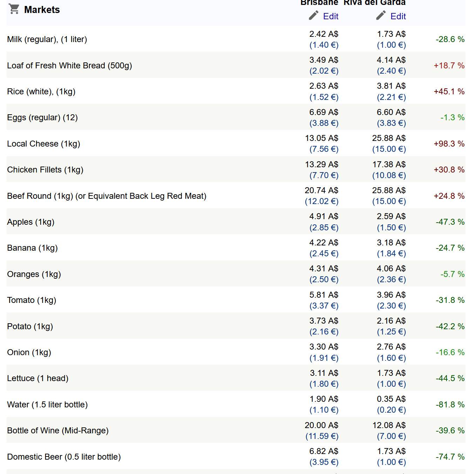476x474 pixels.
Task: Select the Beef Round (1kg) item label
Action: (x=107, y=196)
